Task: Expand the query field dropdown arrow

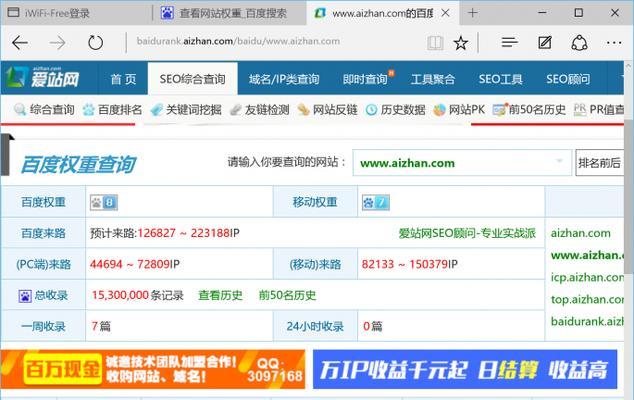Action: click(x=560, y=161)
